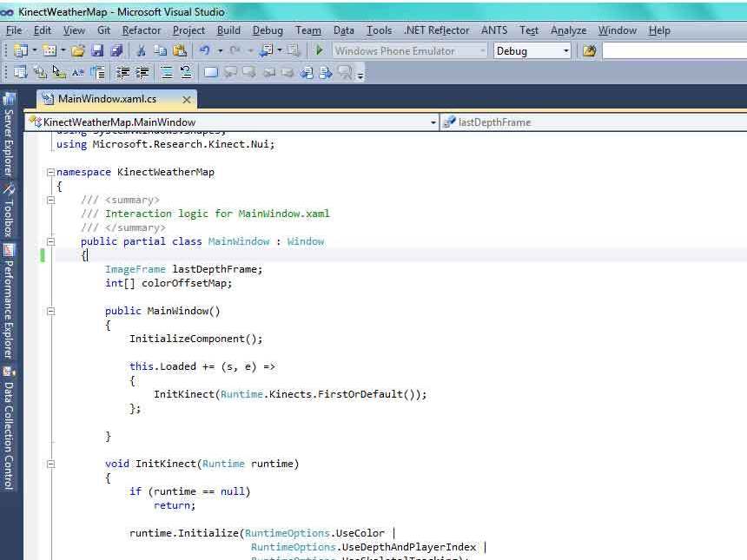Click the Find search input box
Image resolution: width=747 pixels, height=560 pixels.
tap(675, 51)
